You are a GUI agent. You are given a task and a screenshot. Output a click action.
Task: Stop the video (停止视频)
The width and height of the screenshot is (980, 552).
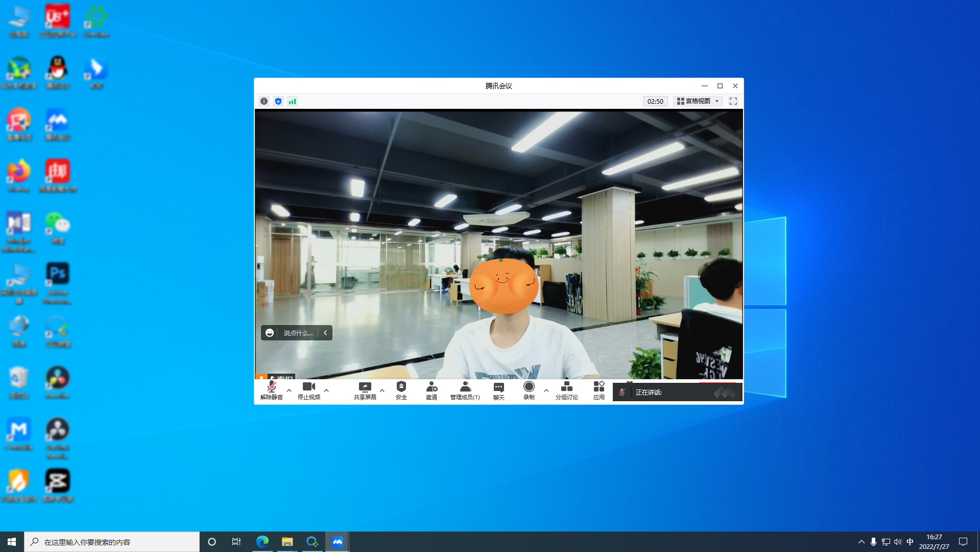coord(308,390)
